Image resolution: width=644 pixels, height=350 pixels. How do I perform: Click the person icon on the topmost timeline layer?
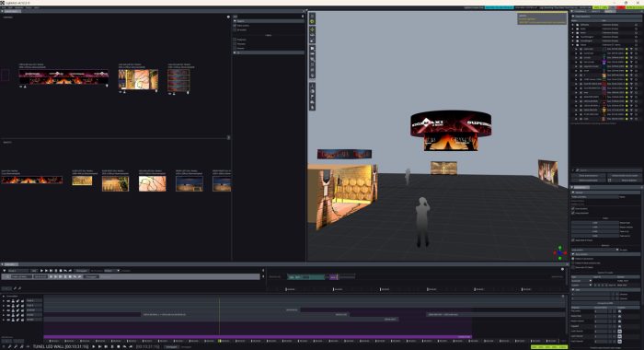13,300
